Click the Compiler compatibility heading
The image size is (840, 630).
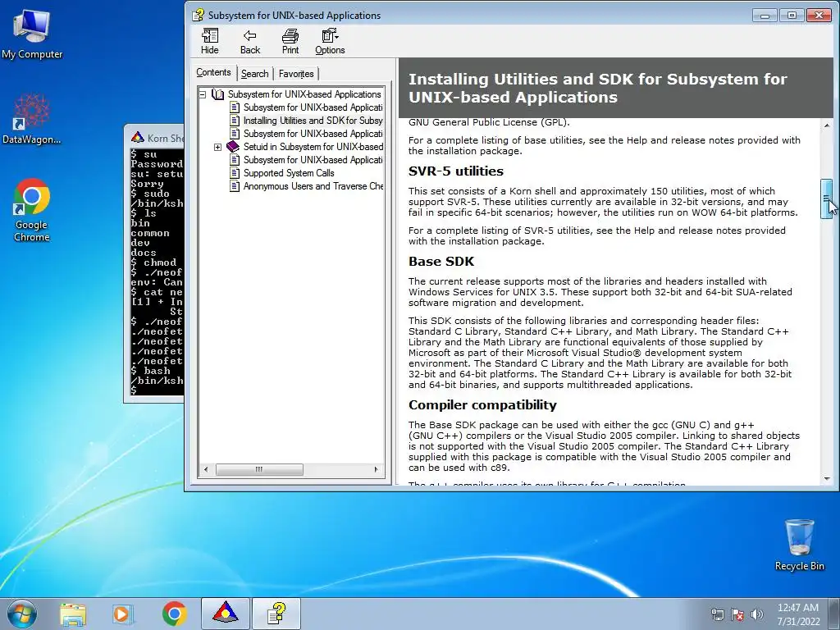pyautogui.click(x=482, y=405)
